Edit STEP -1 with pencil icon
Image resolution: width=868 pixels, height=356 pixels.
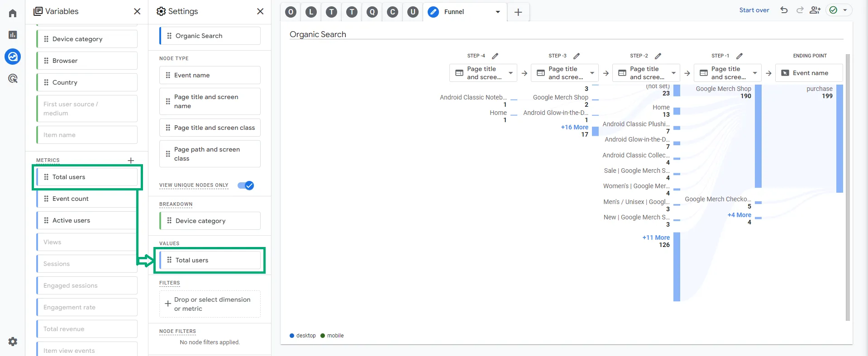click(x=739, y=56)
